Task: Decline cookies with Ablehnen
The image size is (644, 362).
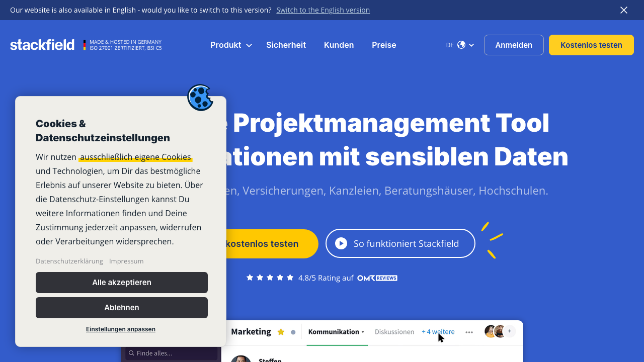Action: (x=122, y=308)
